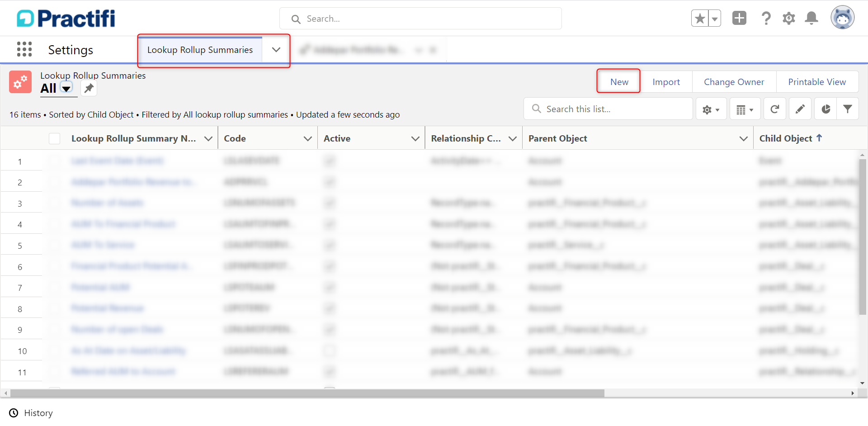Open the Code column menu chevron
This screenshot has width=868, height=426.
coord(307,138)
